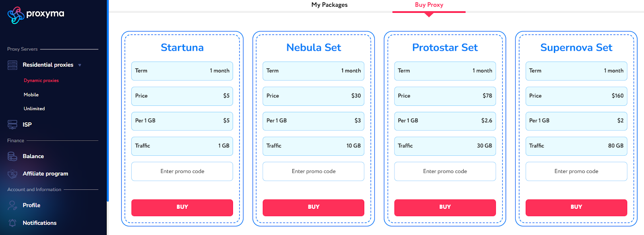
Task: Click the Proxyma logo icon
Action: click(x=16, y=15)
